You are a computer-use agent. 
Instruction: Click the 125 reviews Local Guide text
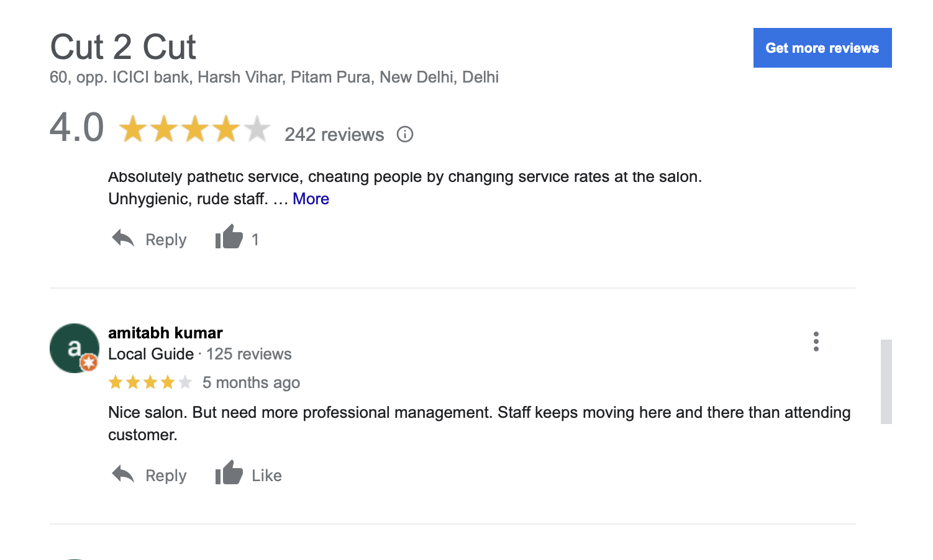tap(248, 354)
